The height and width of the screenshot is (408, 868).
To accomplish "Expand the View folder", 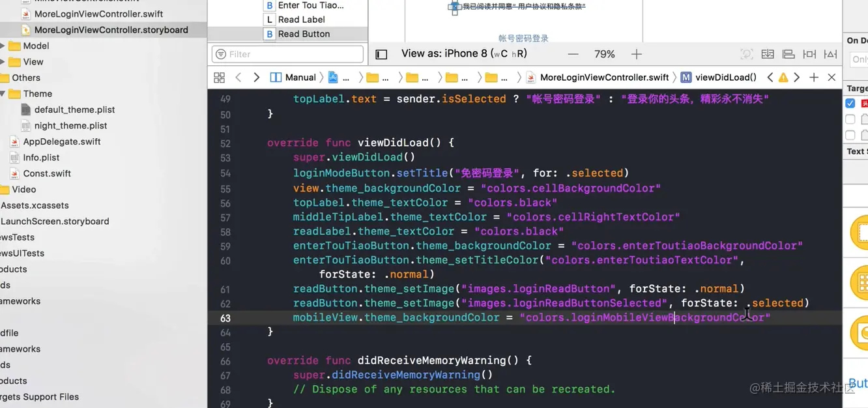I will (x=3, y=62).
